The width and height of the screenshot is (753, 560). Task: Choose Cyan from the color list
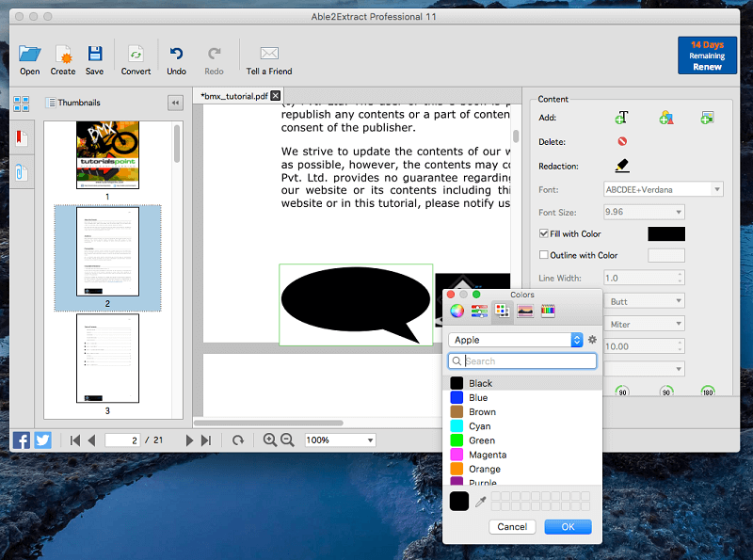pos(522,426)
